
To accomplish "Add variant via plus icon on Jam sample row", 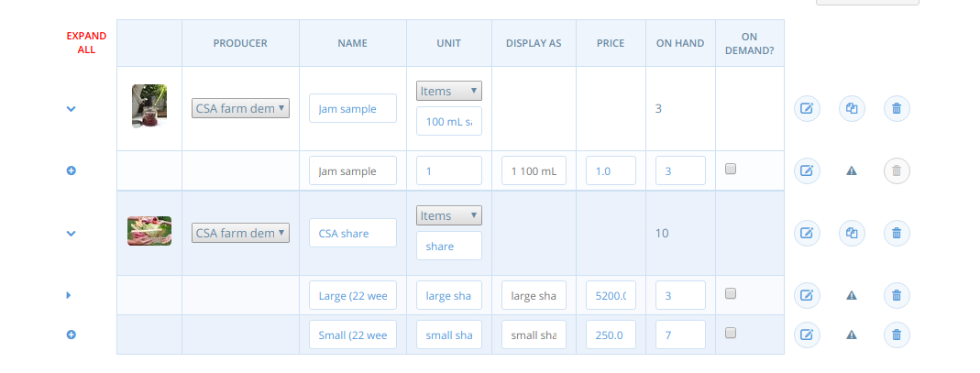I will [72, 170].
